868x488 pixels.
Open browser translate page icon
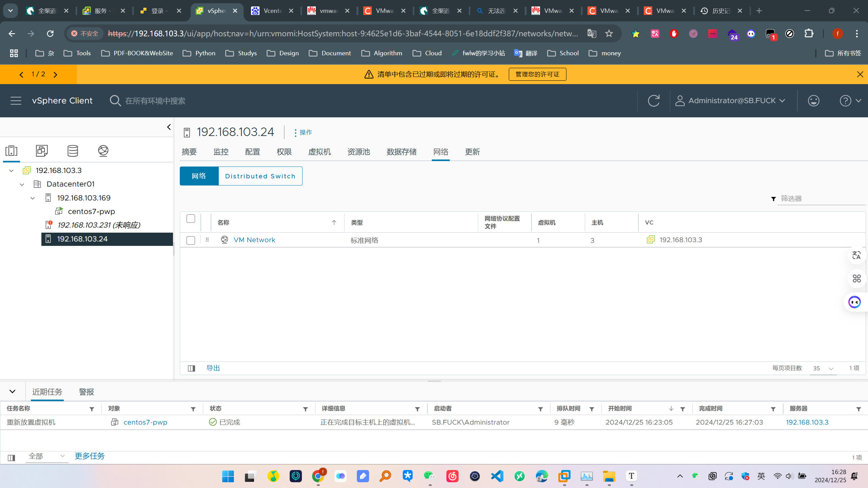point(592,33)
